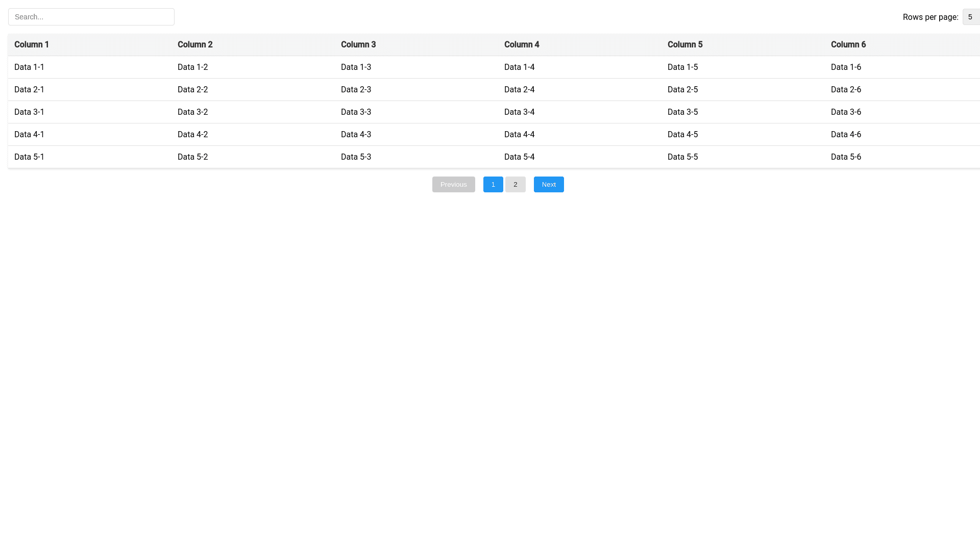Click the row containing Data 3-1
Viewport: 980px width, 551px height.
point(29,112)
